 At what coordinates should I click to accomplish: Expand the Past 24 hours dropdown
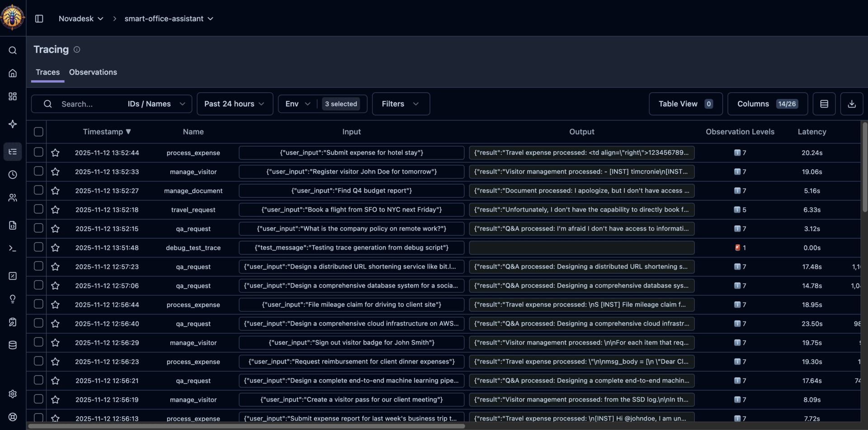pyautogui.click(x=235, y=104)
